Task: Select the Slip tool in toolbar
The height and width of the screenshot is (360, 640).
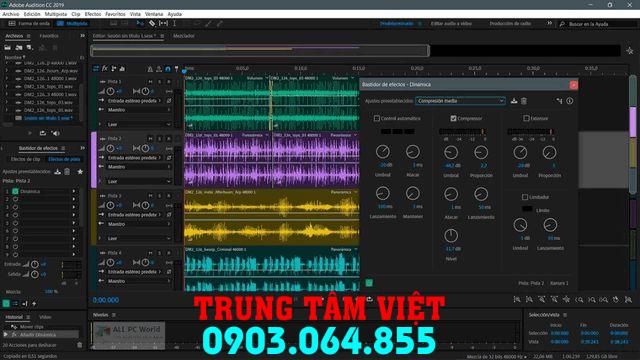Action: tap(163, 24)
